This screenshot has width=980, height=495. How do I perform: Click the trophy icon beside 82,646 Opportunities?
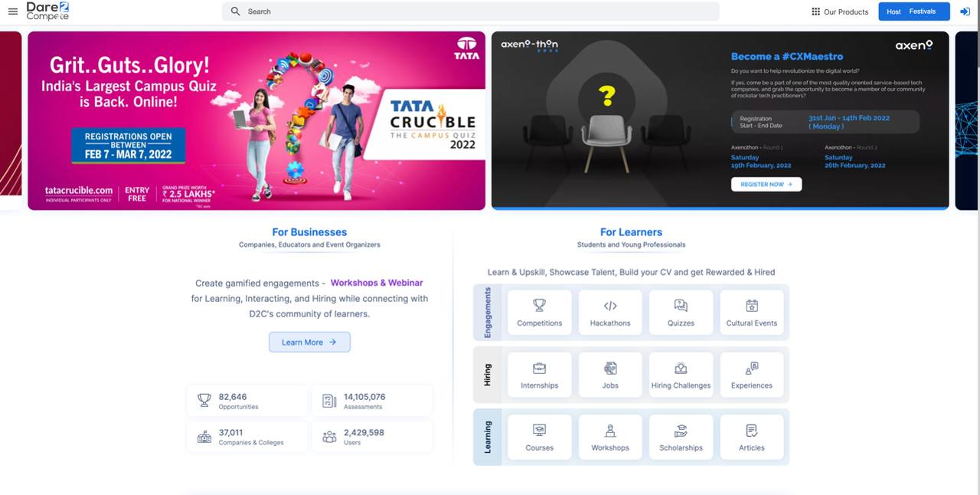pyautogui.click(x=204, y=401)
